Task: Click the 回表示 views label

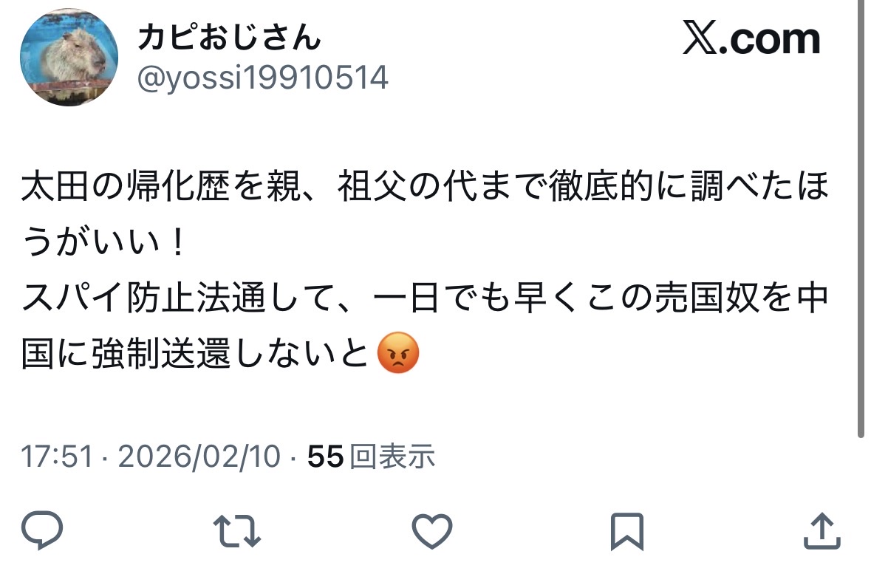Action: coord(392,457)
